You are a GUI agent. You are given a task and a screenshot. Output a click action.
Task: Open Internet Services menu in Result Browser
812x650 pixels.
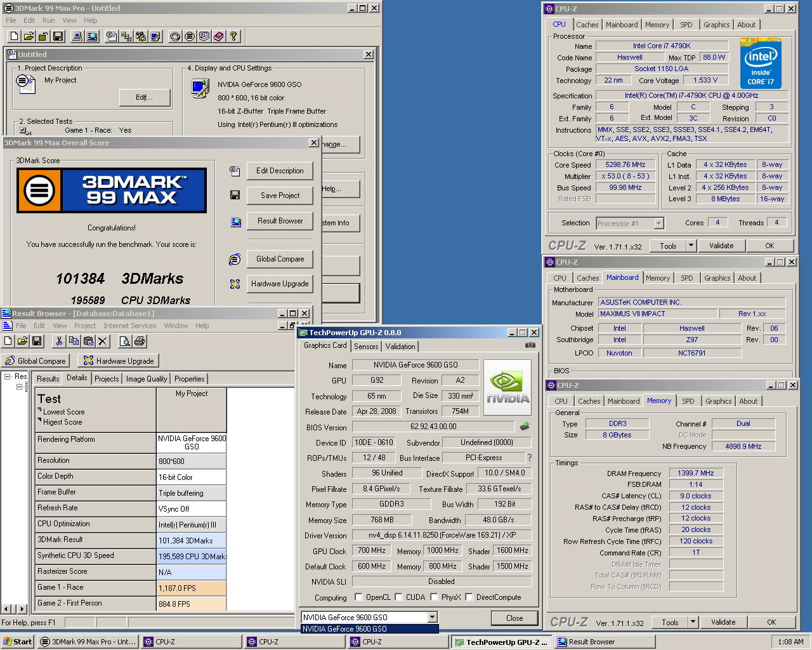(130, 326)
